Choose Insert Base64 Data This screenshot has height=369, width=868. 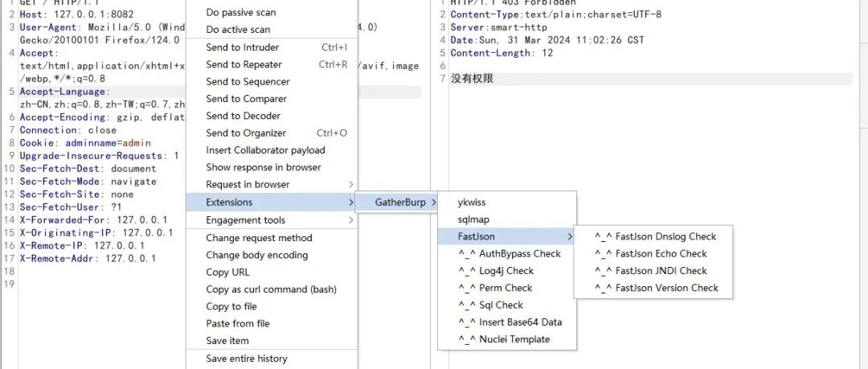coord(506,322)
